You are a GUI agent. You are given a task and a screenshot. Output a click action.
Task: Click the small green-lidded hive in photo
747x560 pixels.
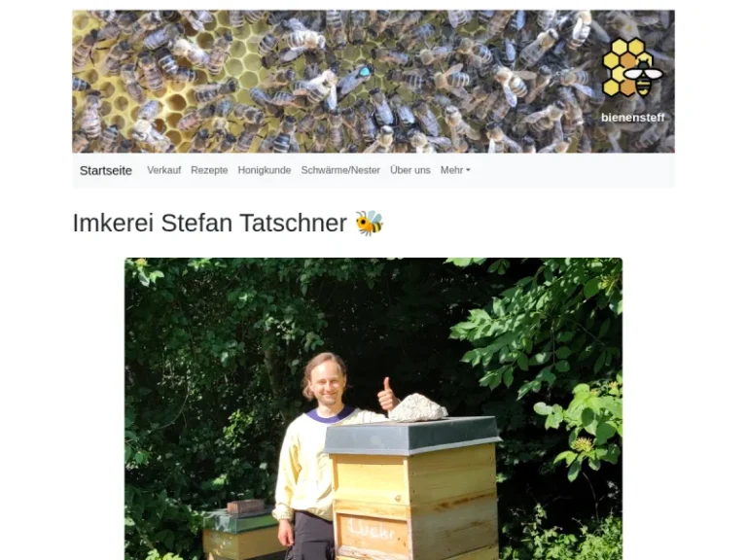point(242,533)
